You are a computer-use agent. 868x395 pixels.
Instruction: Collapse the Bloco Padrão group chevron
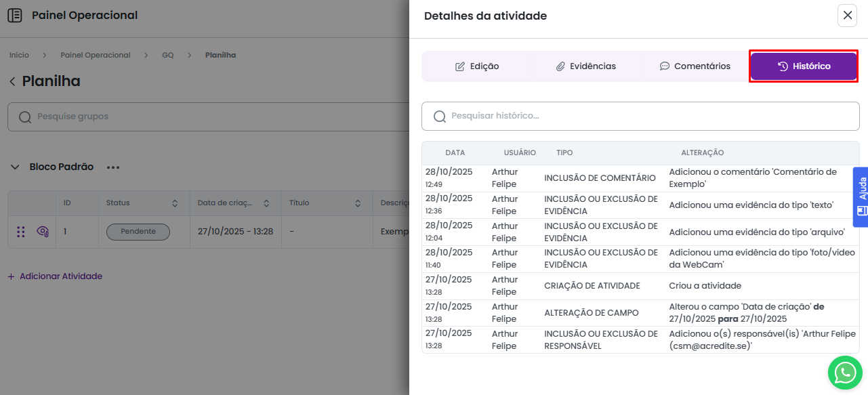click(14, 167)
